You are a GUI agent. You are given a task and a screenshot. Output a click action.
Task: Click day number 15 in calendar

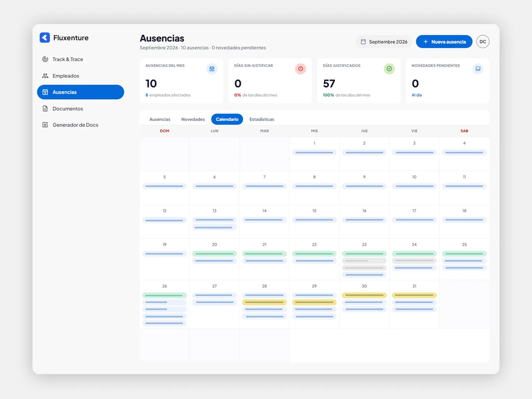(x=314, y=211)
